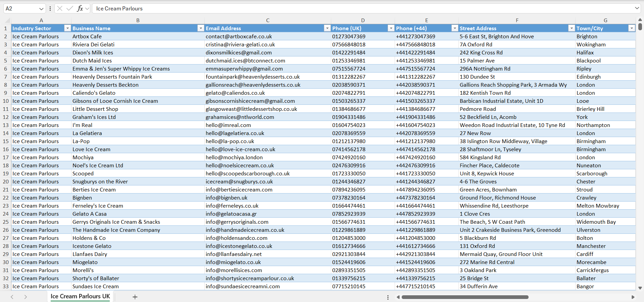Select cell Heavenly Desserts Beckton
The image size is (644, 302).
[138, 85]
